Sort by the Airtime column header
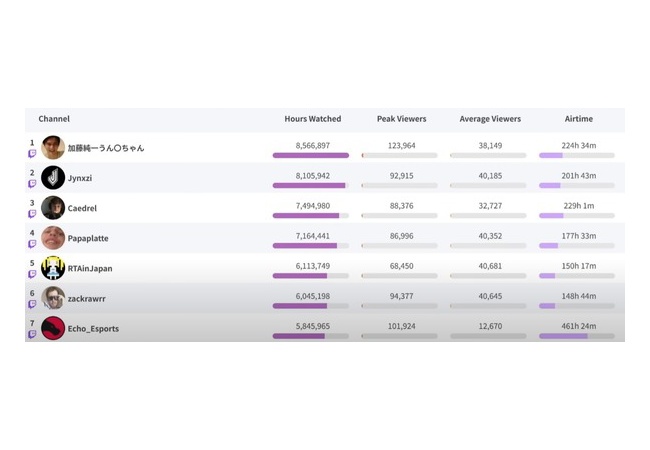This screenshot has height=450, width=650. [x=579, y=119]
